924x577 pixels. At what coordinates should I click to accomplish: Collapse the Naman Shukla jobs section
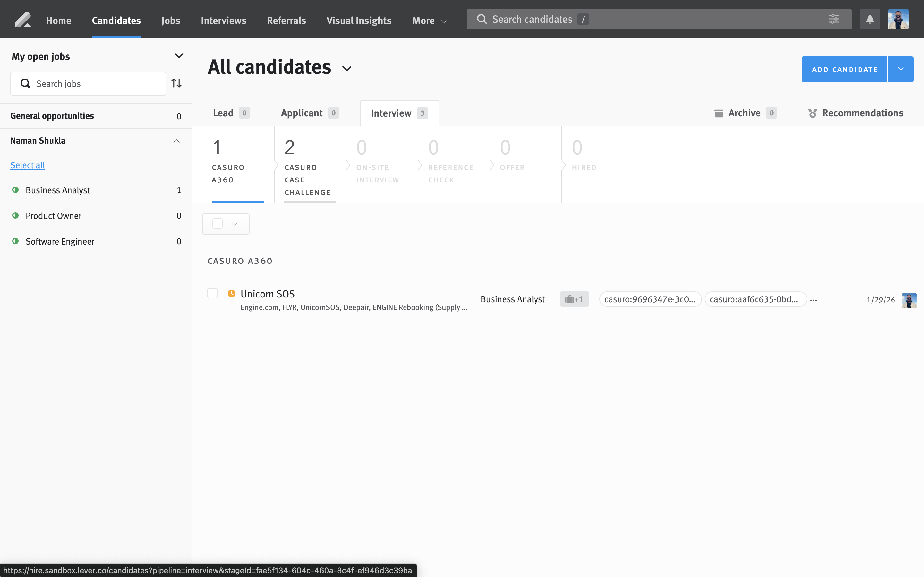coord(176,141)
